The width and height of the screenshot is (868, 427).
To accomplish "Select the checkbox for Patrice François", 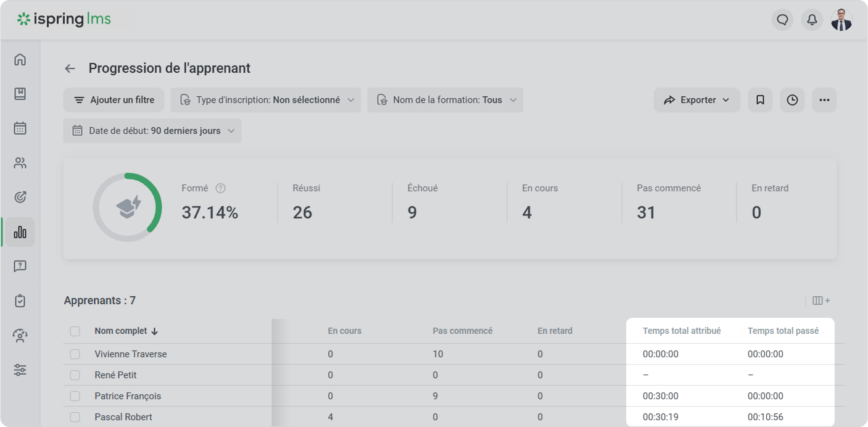I will (x=75, y=396).
